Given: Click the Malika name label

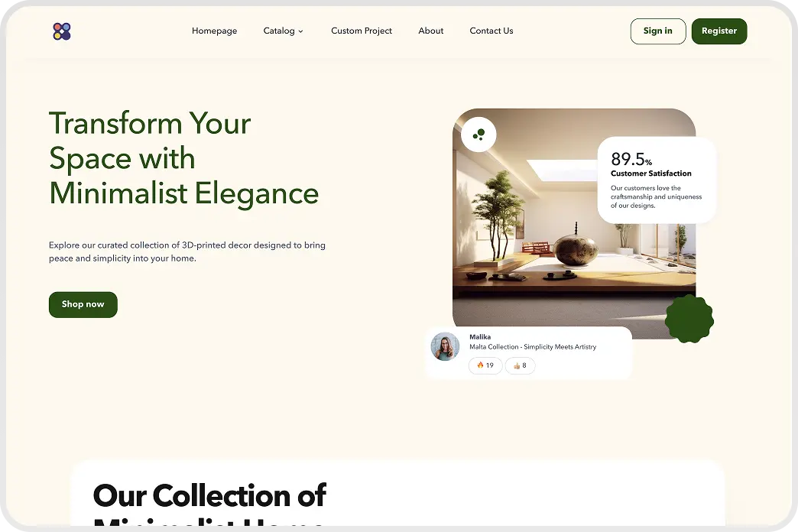Looking at the screenshot, I should (480, 337).
